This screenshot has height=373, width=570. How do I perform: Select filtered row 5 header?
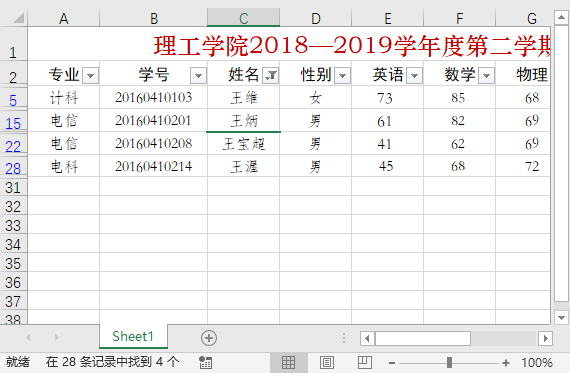click(x=13, y=97)
